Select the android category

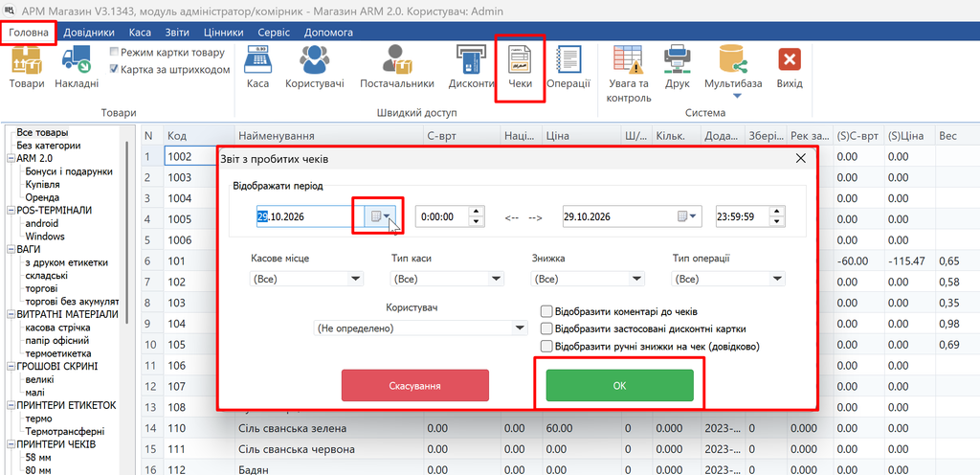click(x=42, y=223)
